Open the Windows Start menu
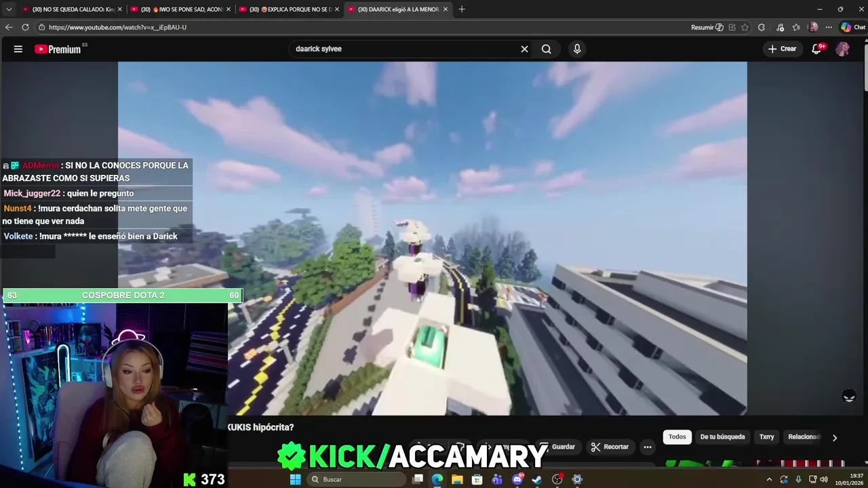 (x=295, y=479)
